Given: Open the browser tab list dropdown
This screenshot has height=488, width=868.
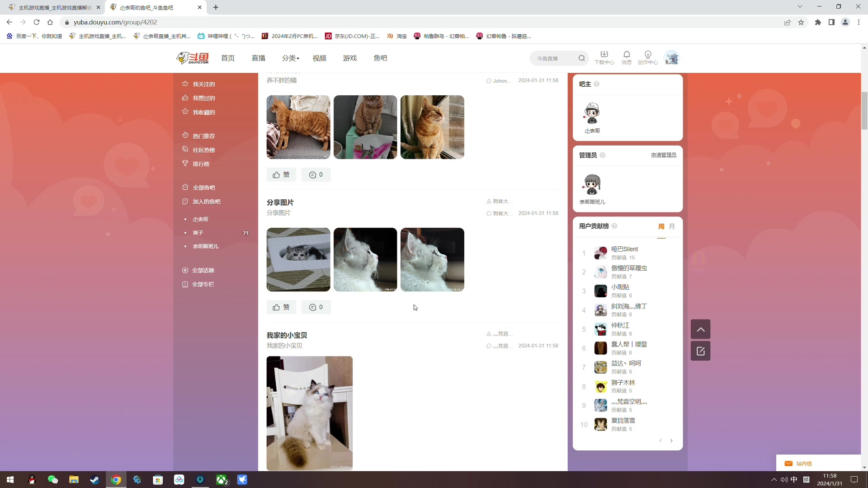Looking at the screenshot, I should [800, 6].
